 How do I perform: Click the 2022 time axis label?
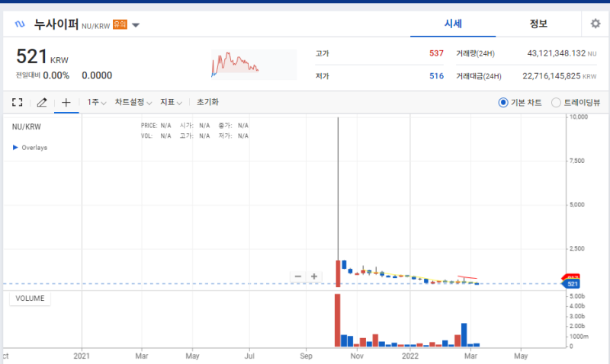pyautogui.click(x=410, y=356)
